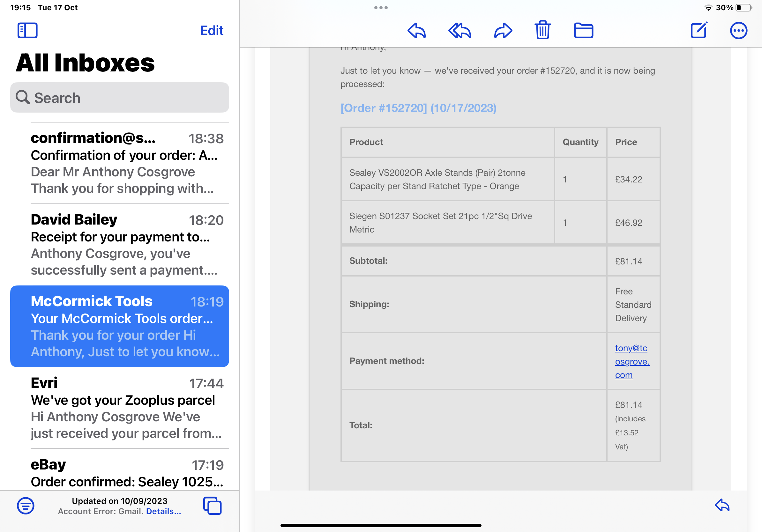Toggle the sidebar mailboxes panel icon
762x532 pixels.
[27, 31]
